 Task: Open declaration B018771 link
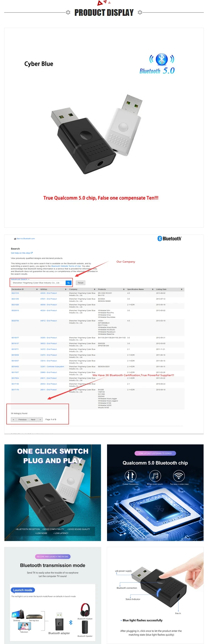point(15,349)
